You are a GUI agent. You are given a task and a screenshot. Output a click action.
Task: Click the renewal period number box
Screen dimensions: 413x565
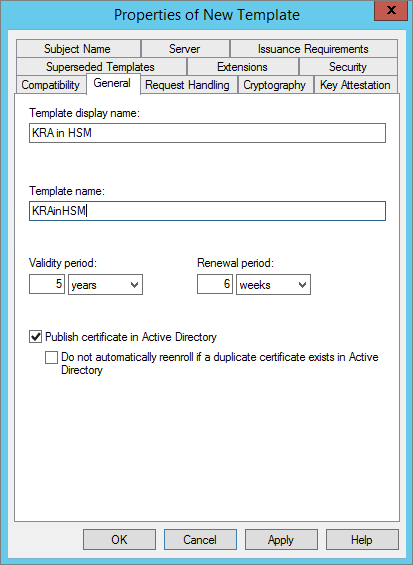(215, 284)
